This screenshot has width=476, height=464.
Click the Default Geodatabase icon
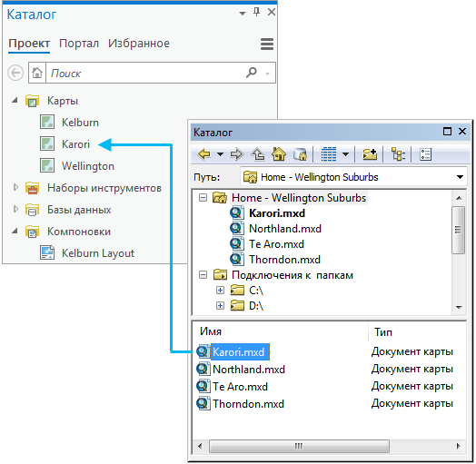point(301,154)
